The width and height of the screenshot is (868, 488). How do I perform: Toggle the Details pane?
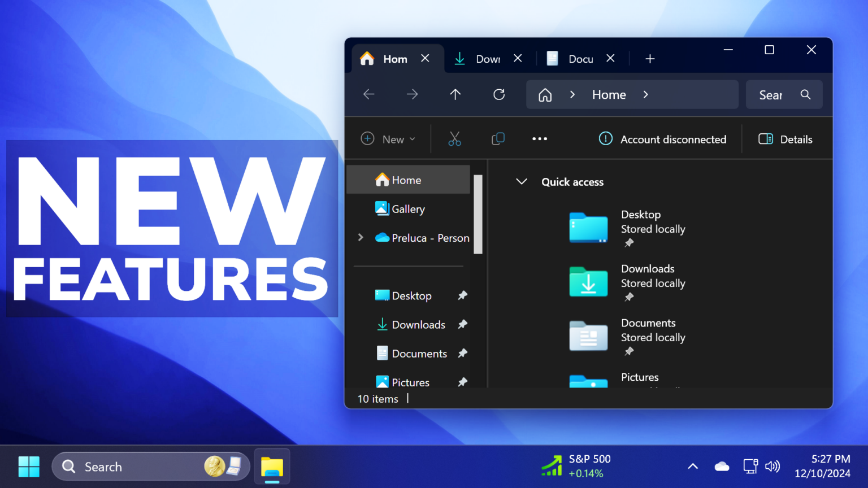point(785,138)
